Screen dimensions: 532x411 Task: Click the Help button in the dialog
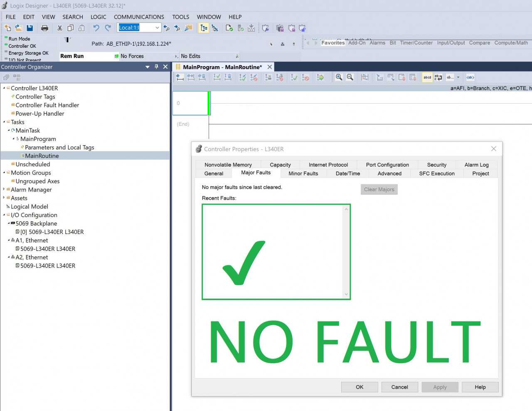pos(480,387)
